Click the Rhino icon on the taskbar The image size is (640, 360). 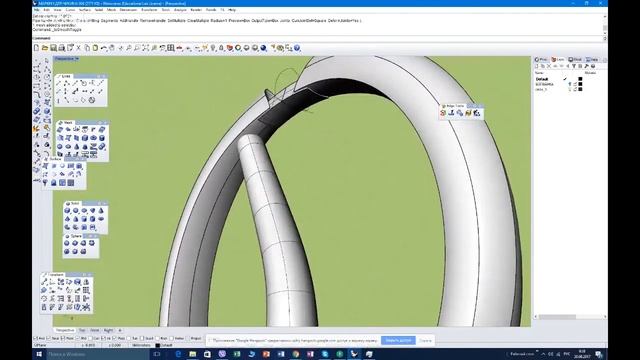coord(354,354)
